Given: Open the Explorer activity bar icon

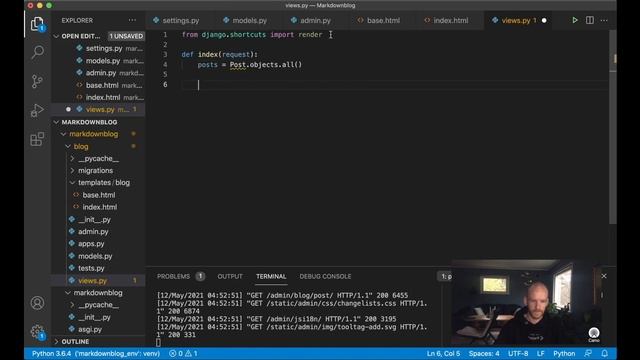Looking at the screenshot, I should (x=37, y=24).
